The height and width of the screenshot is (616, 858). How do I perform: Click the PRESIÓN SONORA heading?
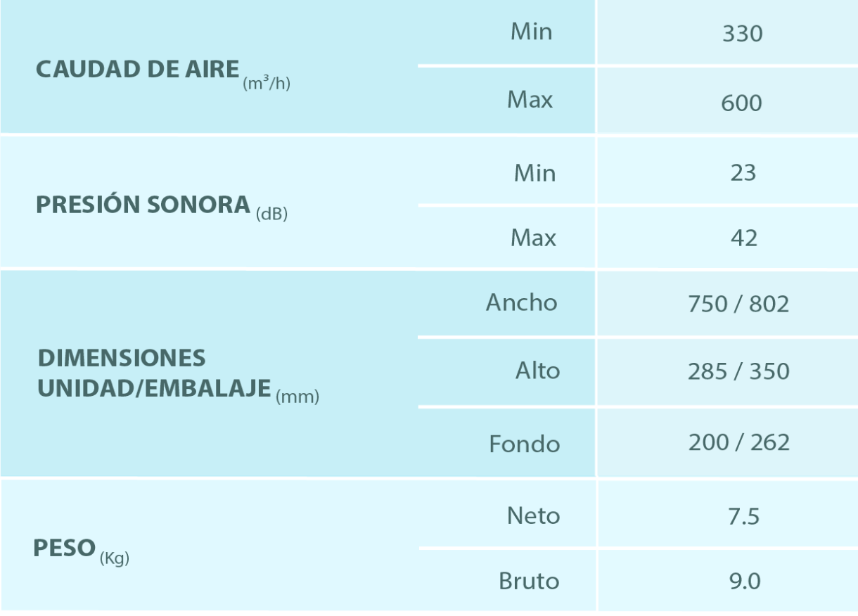(x=143, y=205)
